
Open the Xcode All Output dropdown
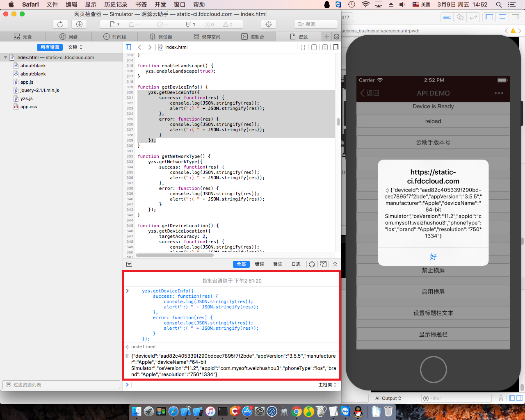388,398
